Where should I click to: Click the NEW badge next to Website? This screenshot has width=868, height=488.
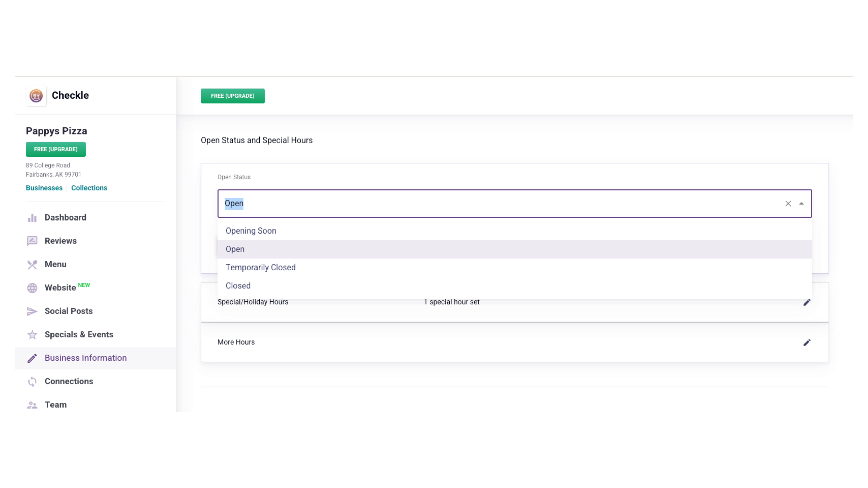(x=84, y=285)
